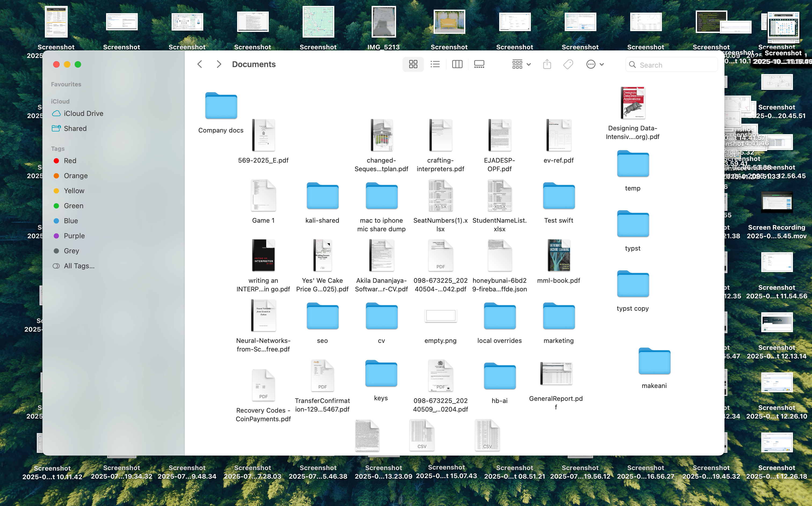Open All Tags in the sidebar
Viewport: 812px width, 506px height.
79,266
